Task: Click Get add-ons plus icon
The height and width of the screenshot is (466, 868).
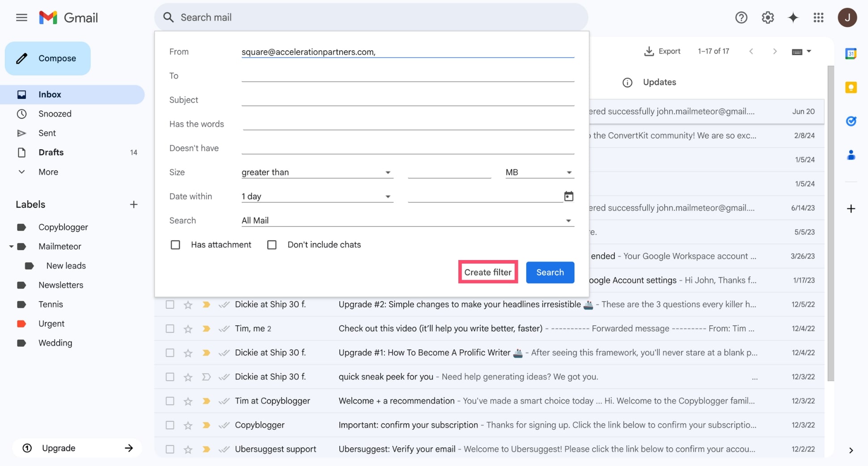Action: point(851,209)
